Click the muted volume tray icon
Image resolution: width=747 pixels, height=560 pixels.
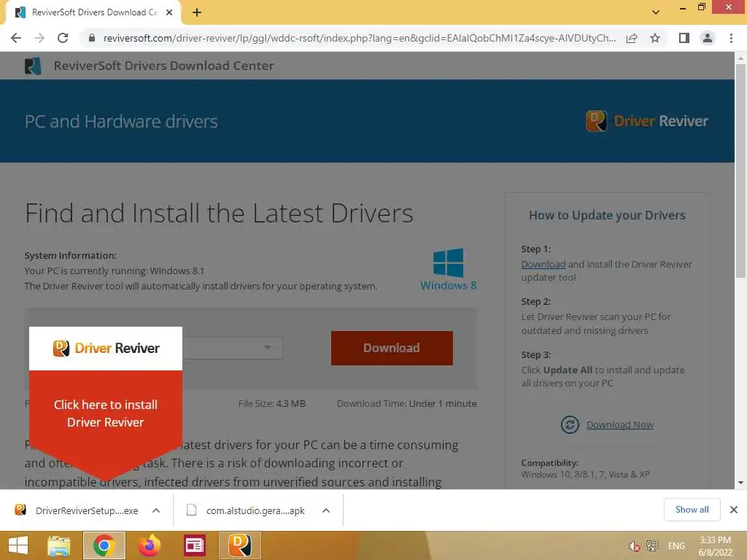click(634, 546)
